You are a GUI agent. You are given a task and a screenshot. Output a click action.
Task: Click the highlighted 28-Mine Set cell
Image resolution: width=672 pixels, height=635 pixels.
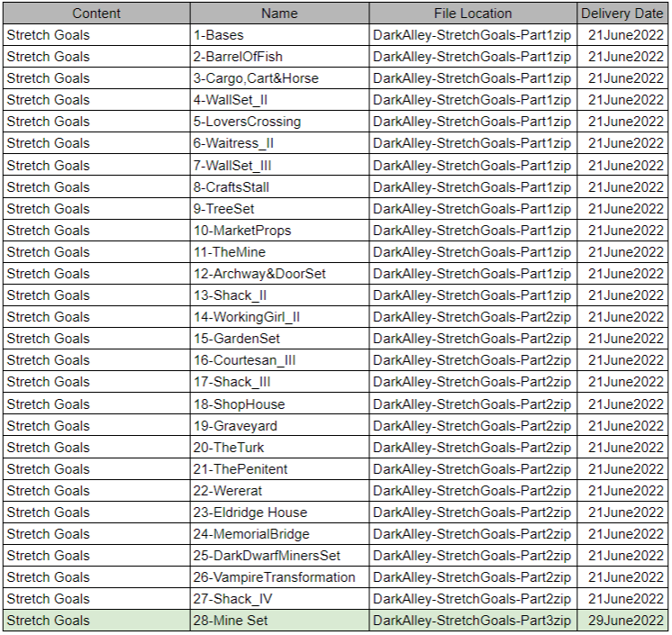(279, 621)
